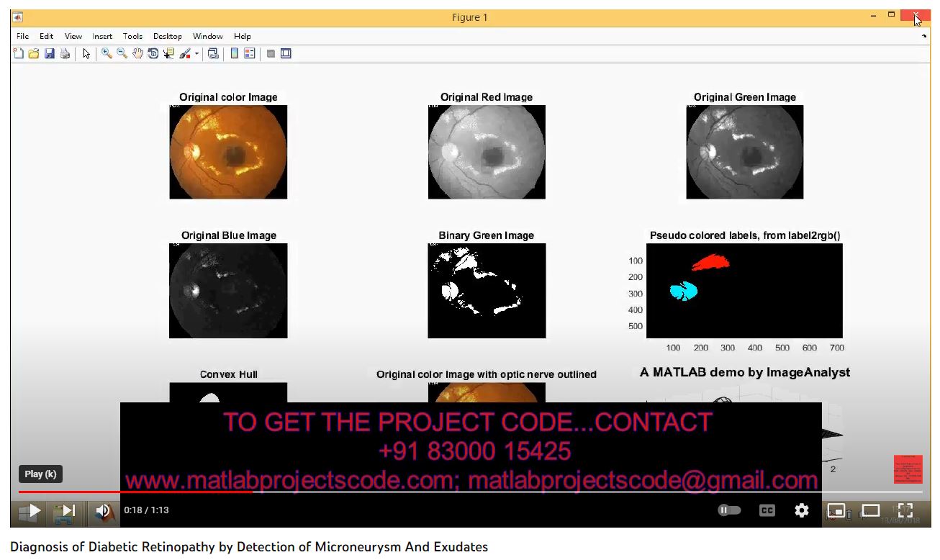Pick the Data Cursor tool
Screen dimensions: 940x560
click(x=168, y=54)
